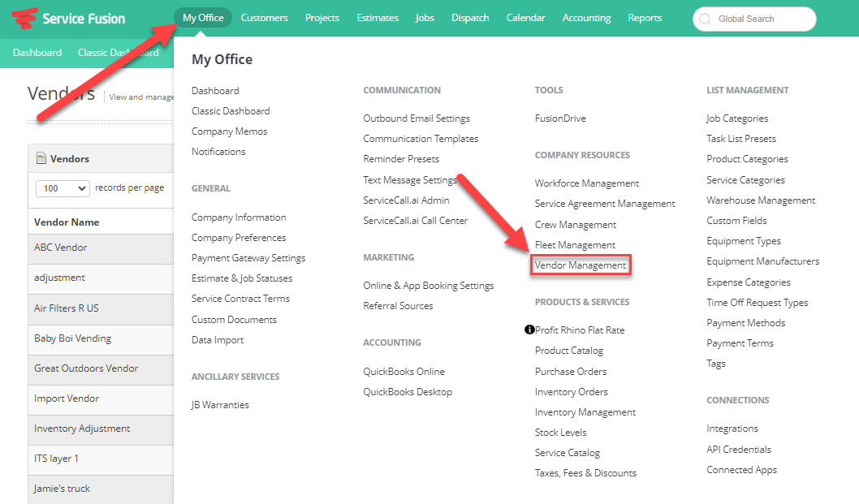Open Data Import page

coord(218,339)
